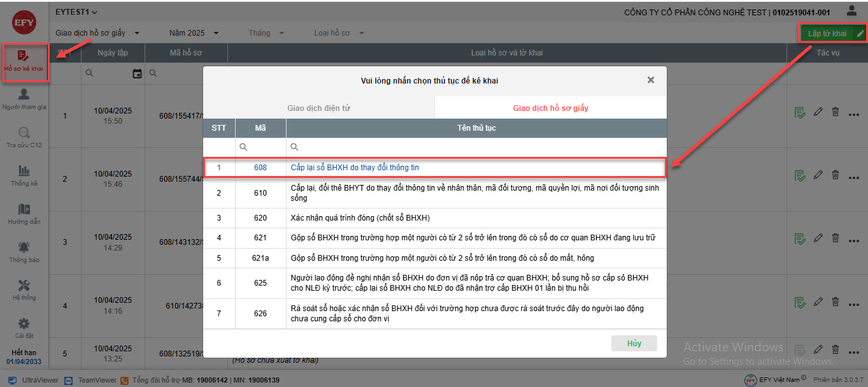The height and width of the screenshot is (387, 868).
Task: Click the Hủy button in the dialog
Action: point(634,343)
